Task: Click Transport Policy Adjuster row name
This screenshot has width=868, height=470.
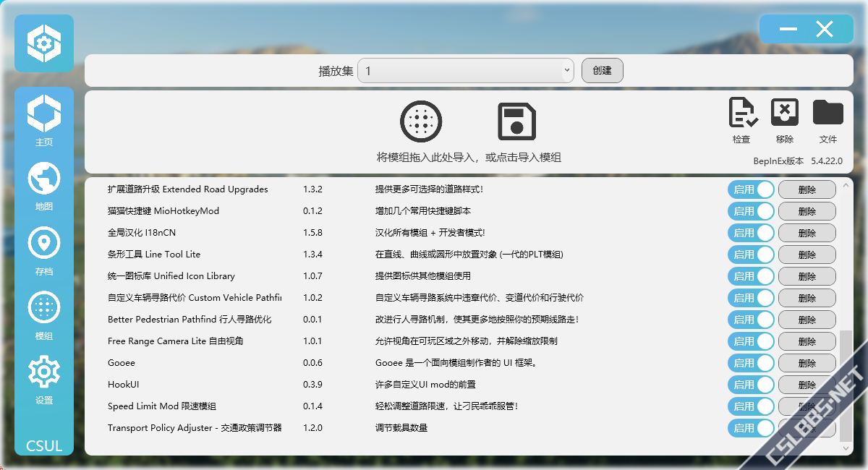Action: coord(195,428)
